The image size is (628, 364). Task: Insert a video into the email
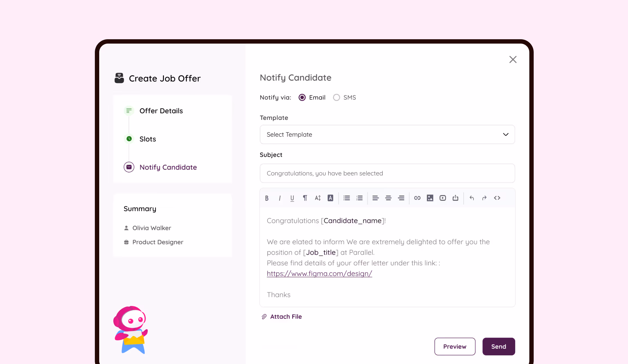[x=443, y=198]
